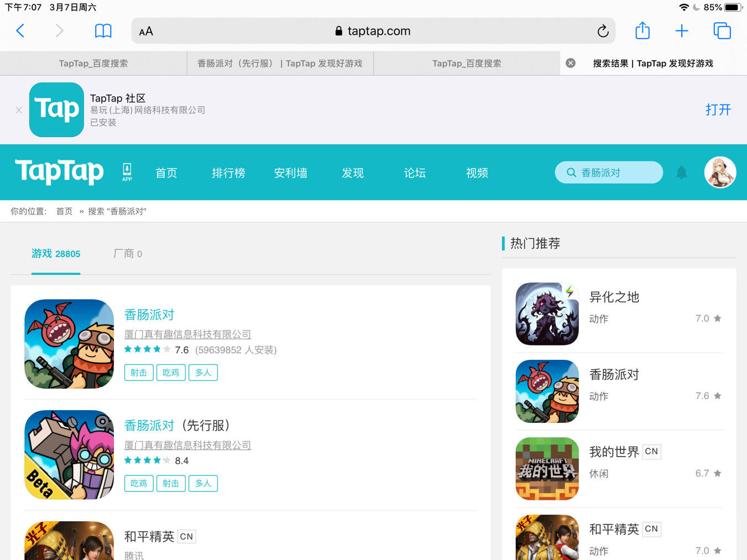Open developer link under 香肠派对（先行服）
Image resolution: width=747 pixels, height=560 pixels.
(x=187, y=445)
